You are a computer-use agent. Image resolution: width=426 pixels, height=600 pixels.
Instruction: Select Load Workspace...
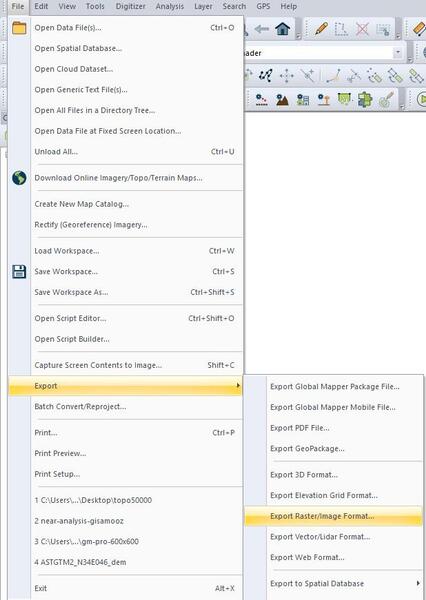pyautogui.click(x=125, y=251)
